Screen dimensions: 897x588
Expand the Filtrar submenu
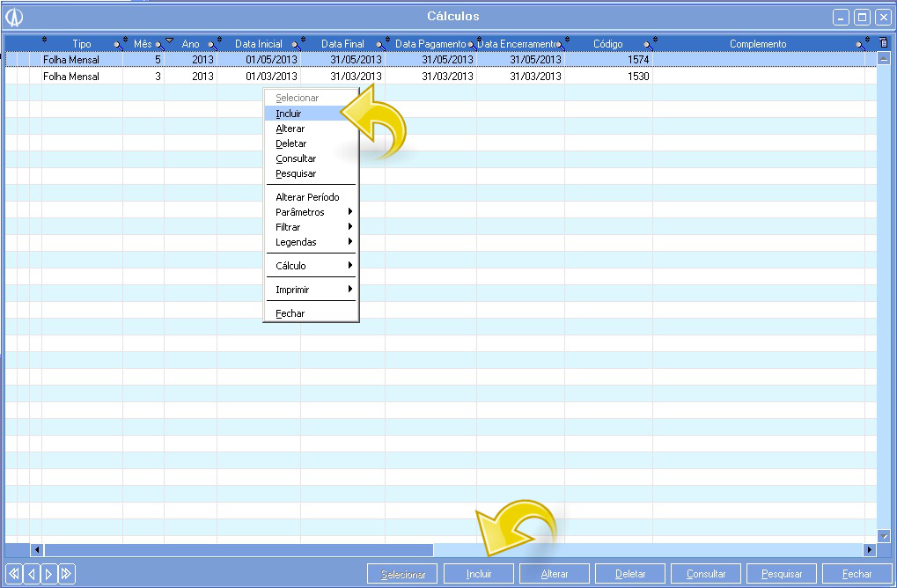coord(311,227)
